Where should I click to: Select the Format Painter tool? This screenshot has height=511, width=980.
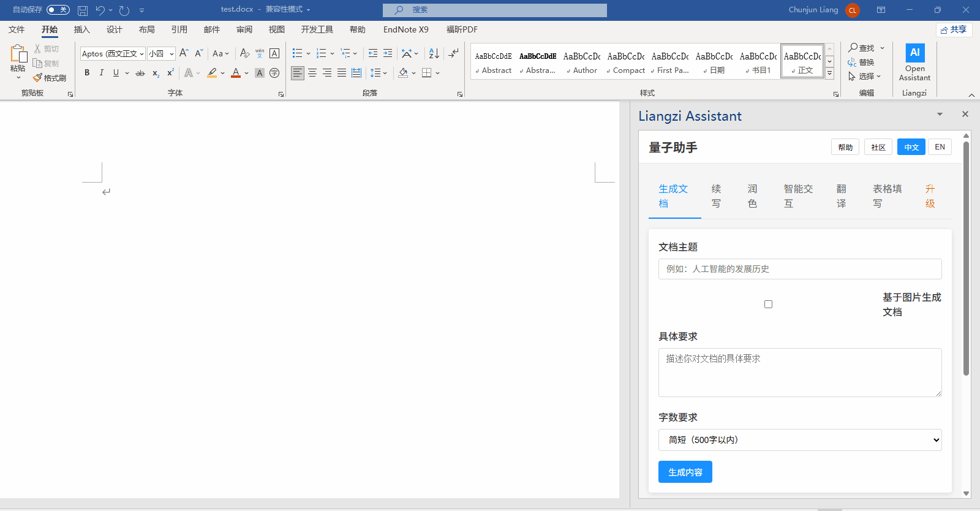click(50, 78)
